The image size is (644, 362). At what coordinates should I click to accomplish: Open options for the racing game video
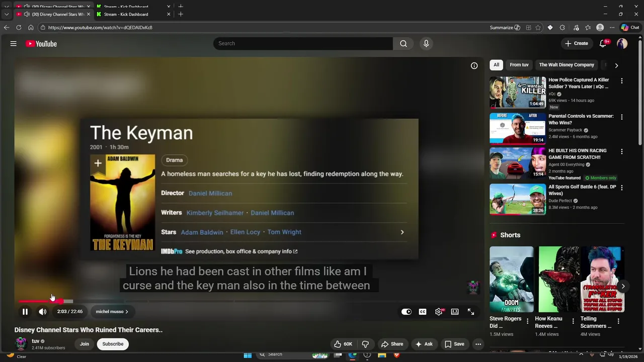click(621, 151)
